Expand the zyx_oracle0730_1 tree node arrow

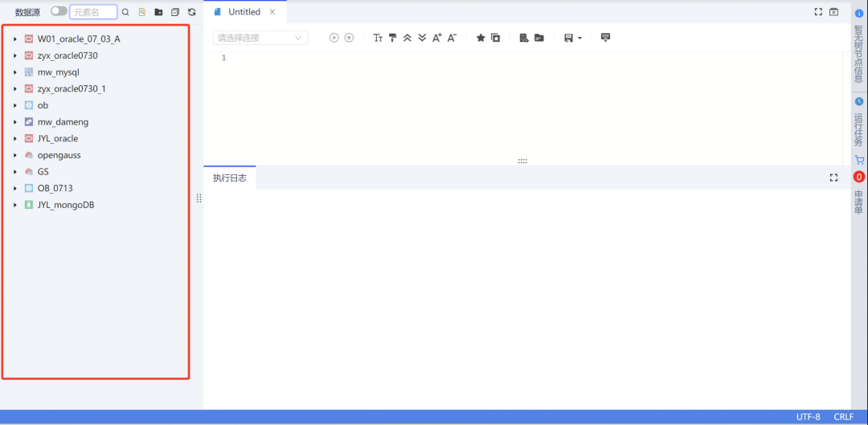pyautogui.click(x=15, y=89)
